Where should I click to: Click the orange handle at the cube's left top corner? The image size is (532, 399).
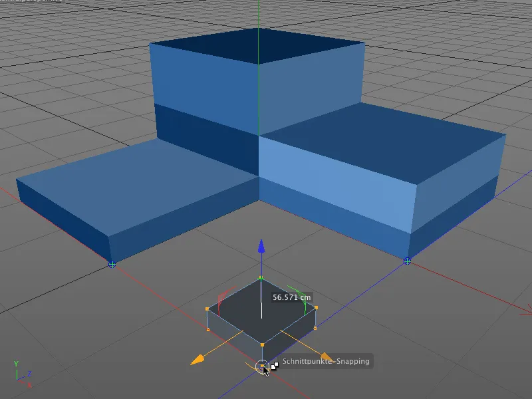coord(207,309)
